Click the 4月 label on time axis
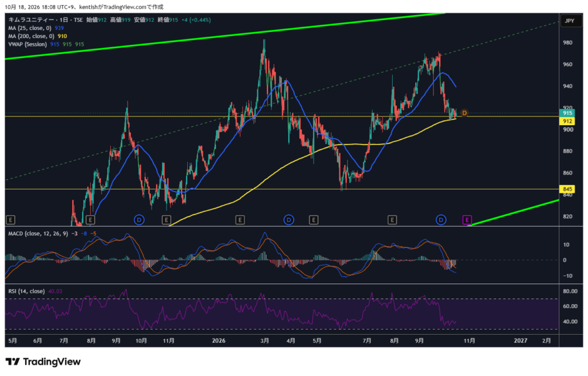Viewport: 588px width, 376px height. click(291, 341)
